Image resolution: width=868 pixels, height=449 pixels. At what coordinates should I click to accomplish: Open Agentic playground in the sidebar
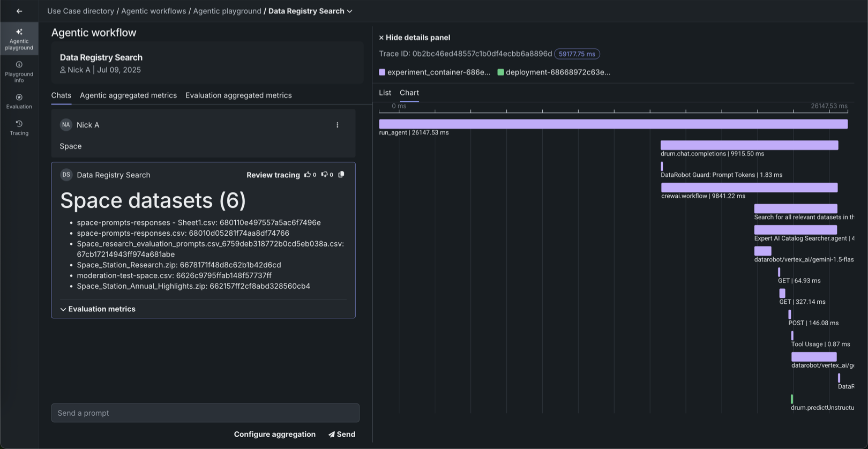point(19,39)
